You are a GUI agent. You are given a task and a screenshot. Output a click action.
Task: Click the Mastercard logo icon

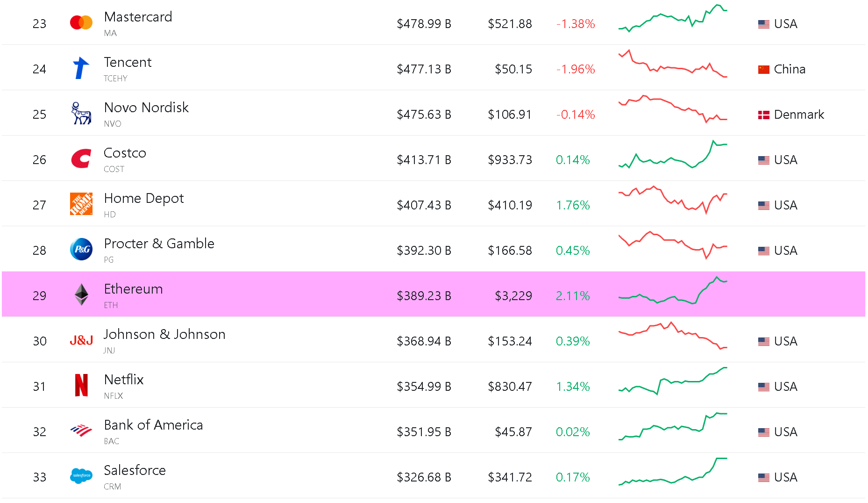click(x=81, y=22)
